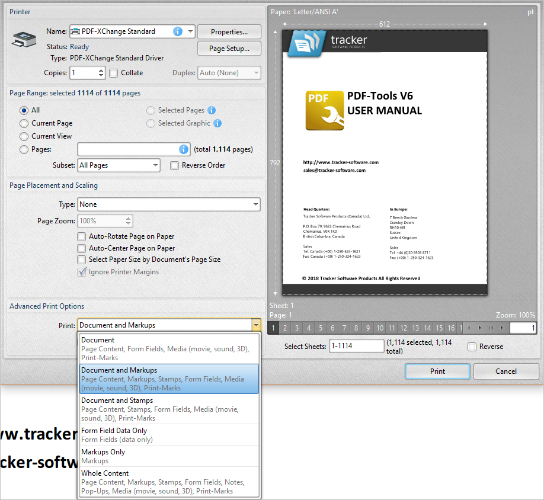The height and width of the screenshot is (500, 544).
Task: Choose the Document option in Print list
Action: pyautogui.click(x=169, y=349)
